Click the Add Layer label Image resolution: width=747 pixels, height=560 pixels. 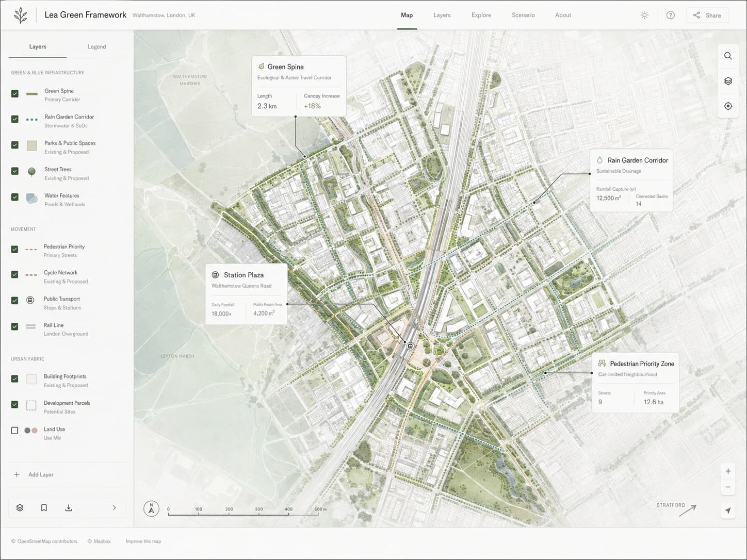pos(41,475)
